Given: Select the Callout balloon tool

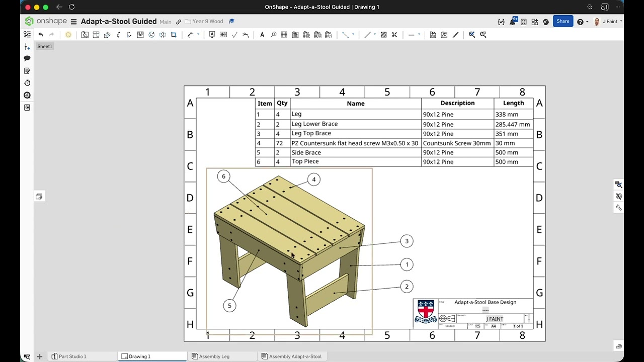Looking at the screenshot, I should [x=273, y=35].
